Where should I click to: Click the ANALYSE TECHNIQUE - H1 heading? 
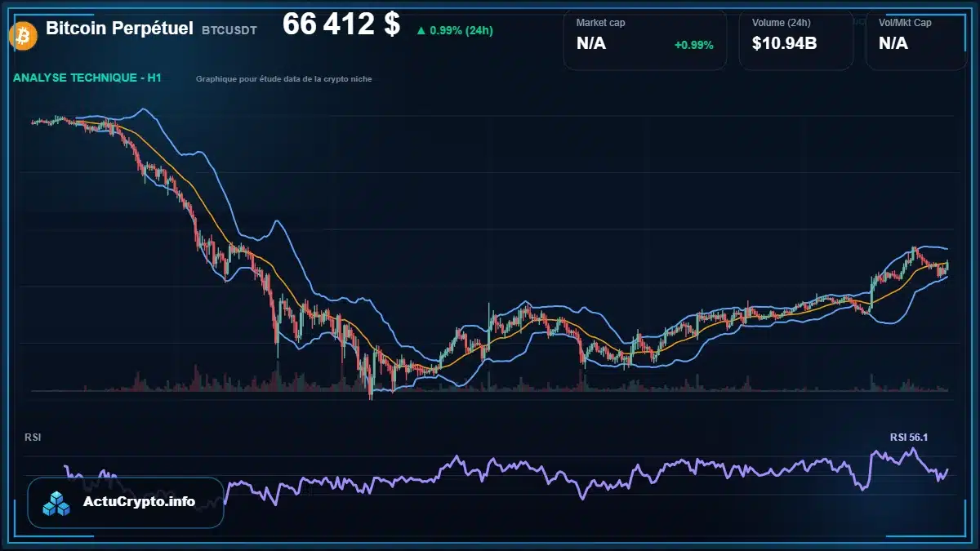point(87,78)
